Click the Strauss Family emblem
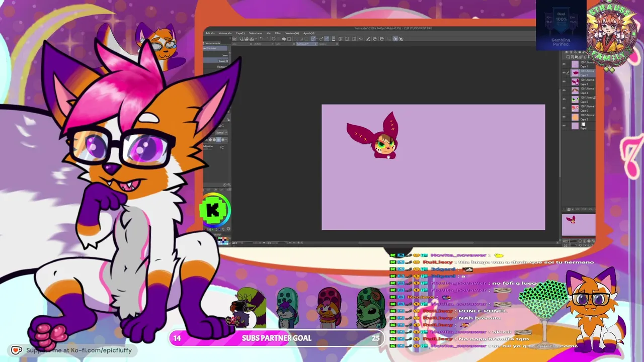The image size is (644, 362). (x=612, y=35)
